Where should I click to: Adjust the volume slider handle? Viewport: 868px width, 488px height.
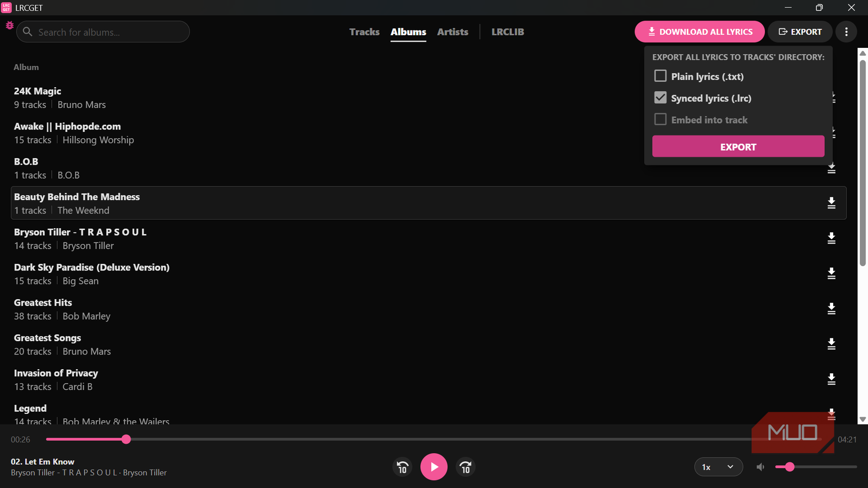point(789,467)
